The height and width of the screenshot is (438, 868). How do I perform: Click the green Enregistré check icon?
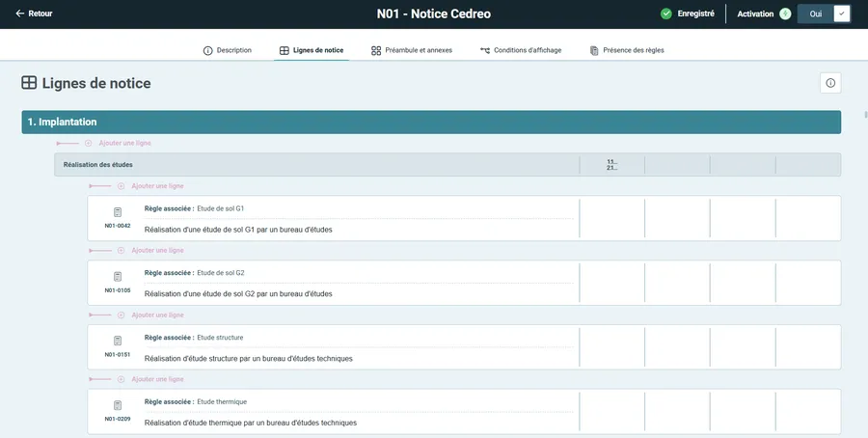(x=666, y=14)
